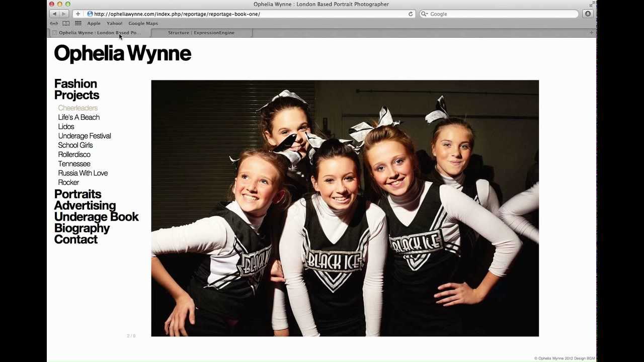Click the 2 / 8 image counter
Screen dimensions: 644x362
point(131,335)
